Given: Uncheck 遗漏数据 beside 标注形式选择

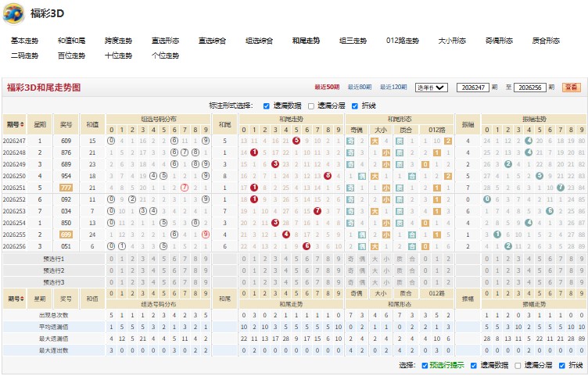Looking at the screenshot, I should 267,106.
